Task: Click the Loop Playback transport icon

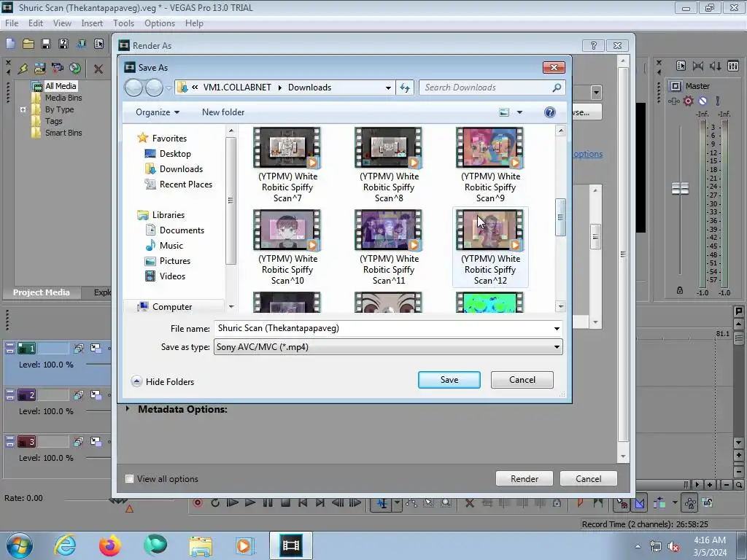Action: (215, 503)
